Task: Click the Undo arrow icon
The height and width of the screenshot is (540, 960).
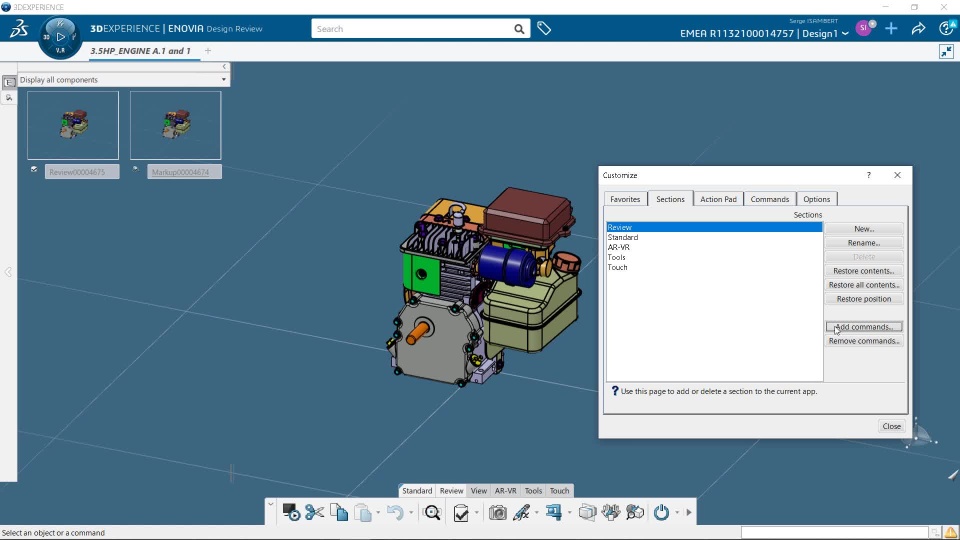Action: 396,512
